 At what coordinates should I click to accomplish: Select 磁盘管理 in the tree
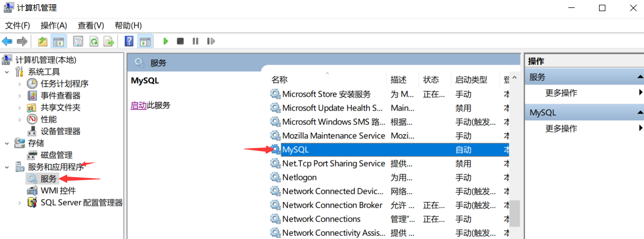pos(57,155)
